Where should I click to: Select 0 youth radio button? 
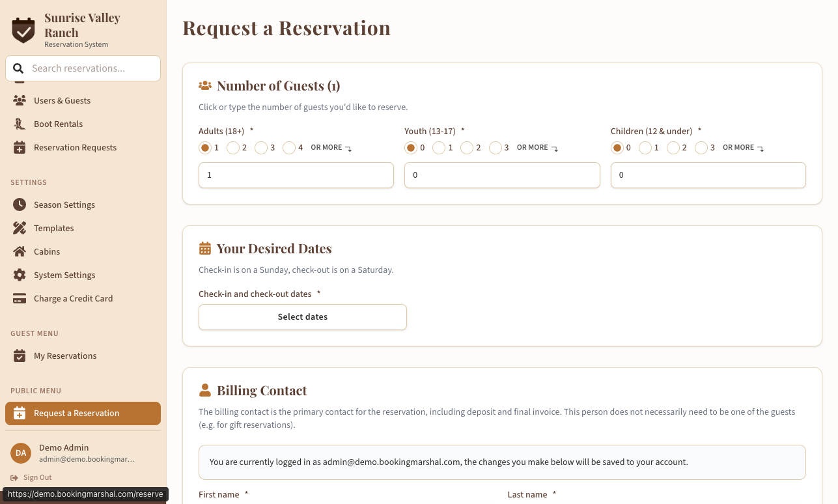pyautogui.click(x=411, y=148)
